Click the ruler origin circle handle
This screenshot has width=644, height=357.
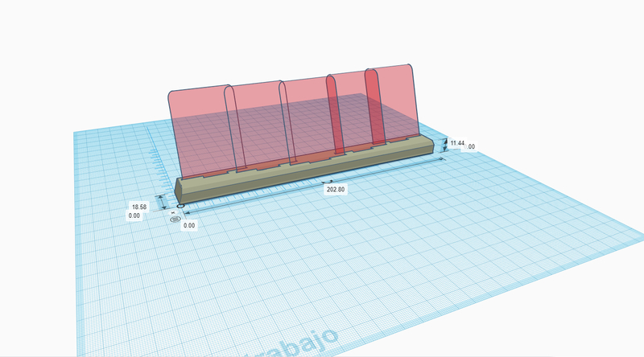[180, 206]
